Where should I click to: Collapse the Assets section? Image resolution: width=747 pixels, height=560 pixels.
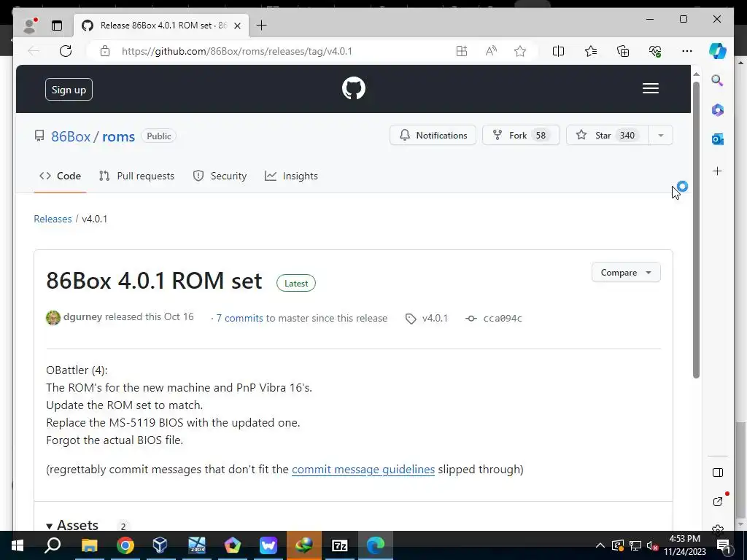coord(72,525)
